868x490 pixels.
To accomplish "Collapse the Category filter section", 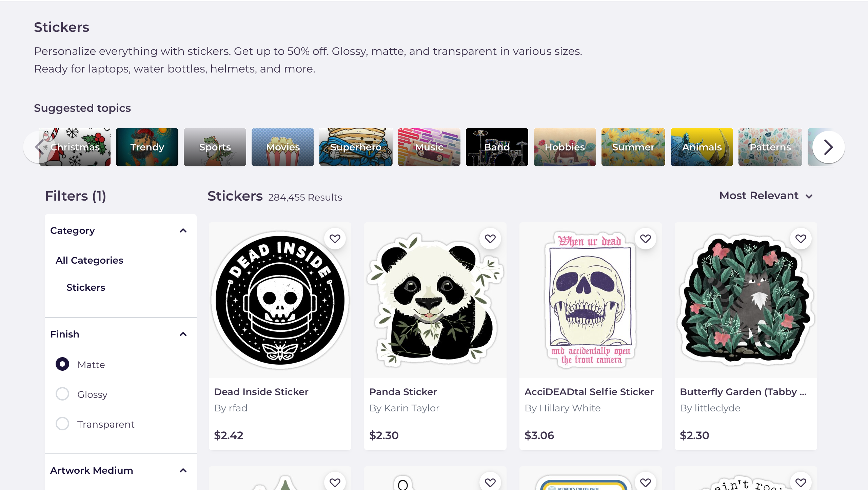I will [183, 231].
